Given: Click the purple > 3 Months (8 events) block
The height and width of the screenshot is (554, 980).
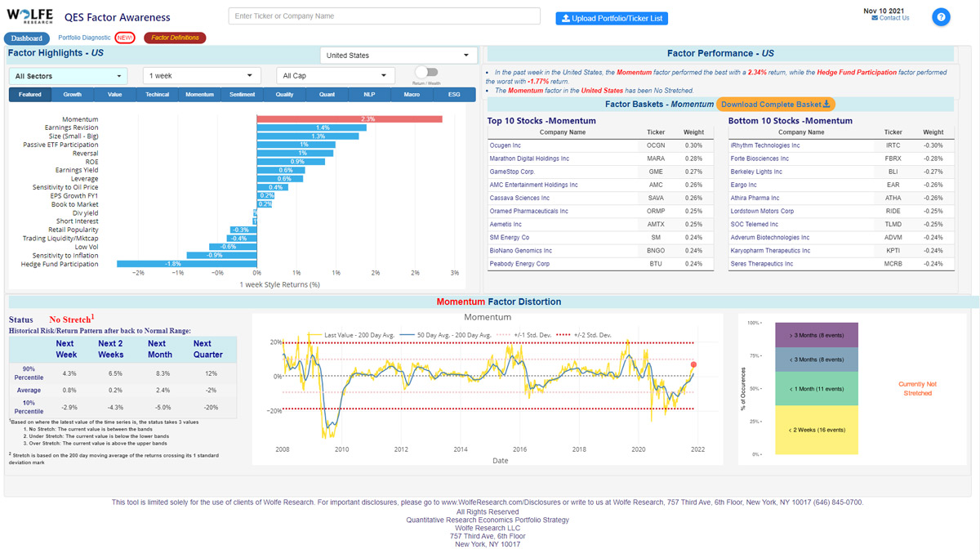Looking at the screenshot, I should 815,335.
